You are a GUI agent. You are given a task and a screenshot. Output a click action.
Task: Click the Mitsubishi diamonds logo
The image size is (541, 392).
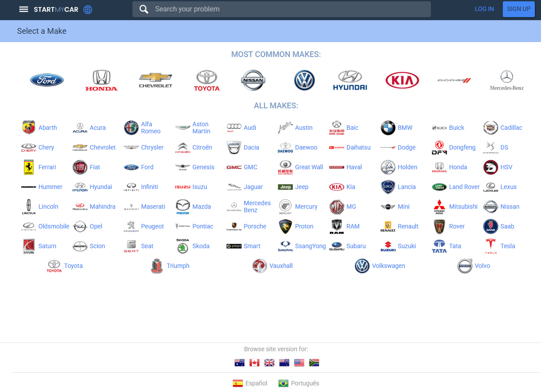coord(439,207)
